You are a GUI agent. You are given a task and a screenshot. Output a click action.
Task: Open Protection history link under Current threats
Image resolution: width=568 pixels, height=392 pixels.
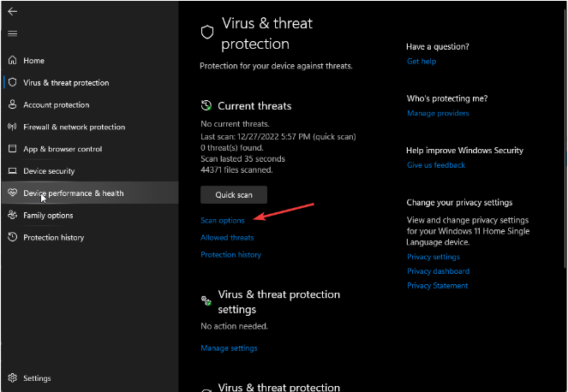[231, 255]
